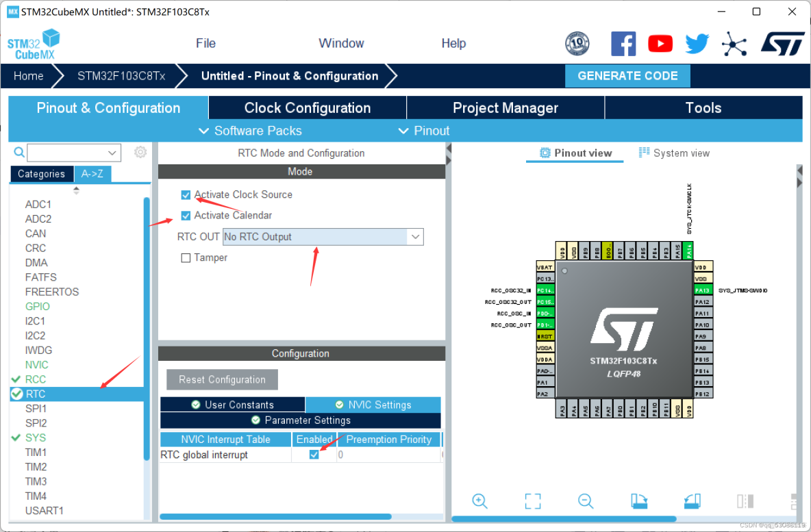Open the Help menu
The image size is (811, 532).
453,43
